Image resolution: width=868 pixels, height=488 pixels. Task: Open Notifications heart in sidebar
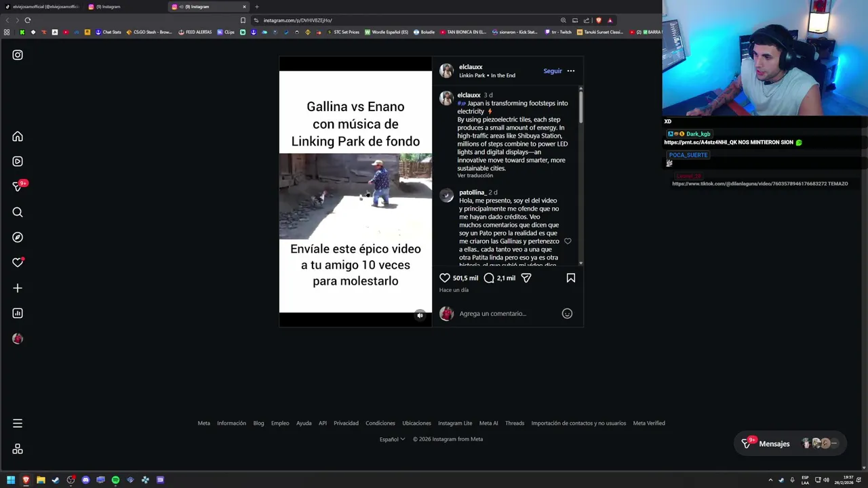tap(18, 262)
